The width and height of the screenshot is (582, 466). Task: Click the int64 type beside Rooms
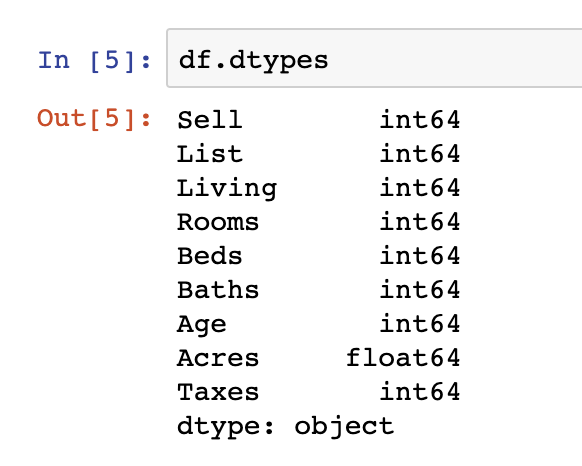420,222
